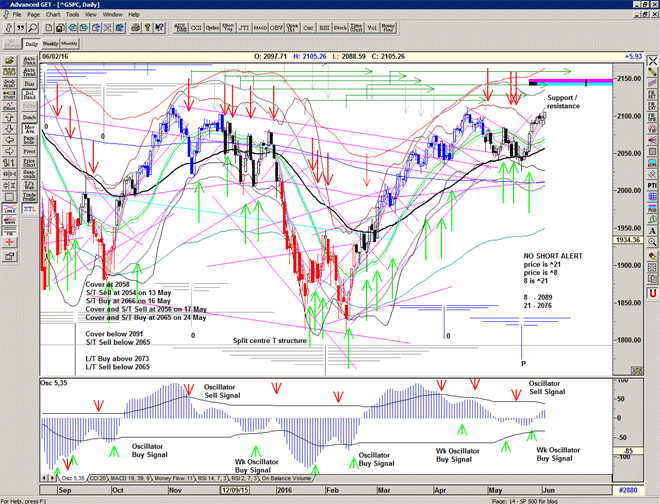Open the Window menu

112,15
